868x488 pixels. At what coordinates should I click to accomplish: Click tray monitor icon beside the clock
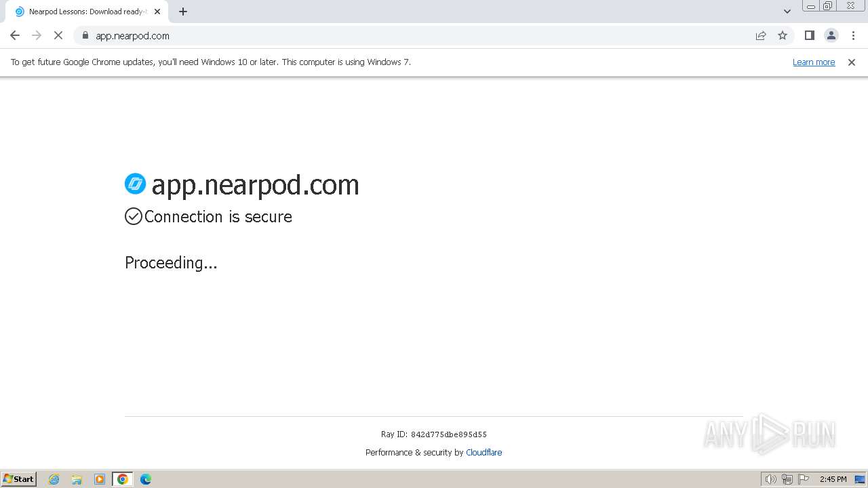[860, 479]
